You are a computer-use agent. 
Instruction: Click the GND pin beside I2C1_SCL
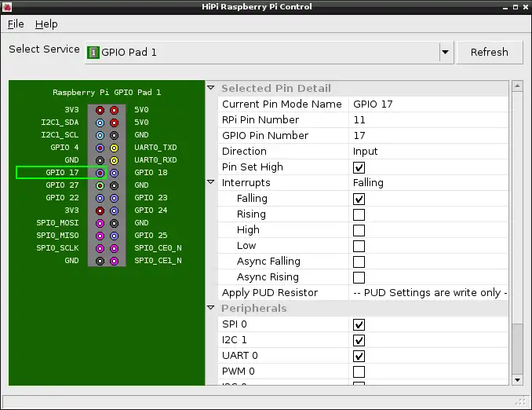(x=115, y=135)
